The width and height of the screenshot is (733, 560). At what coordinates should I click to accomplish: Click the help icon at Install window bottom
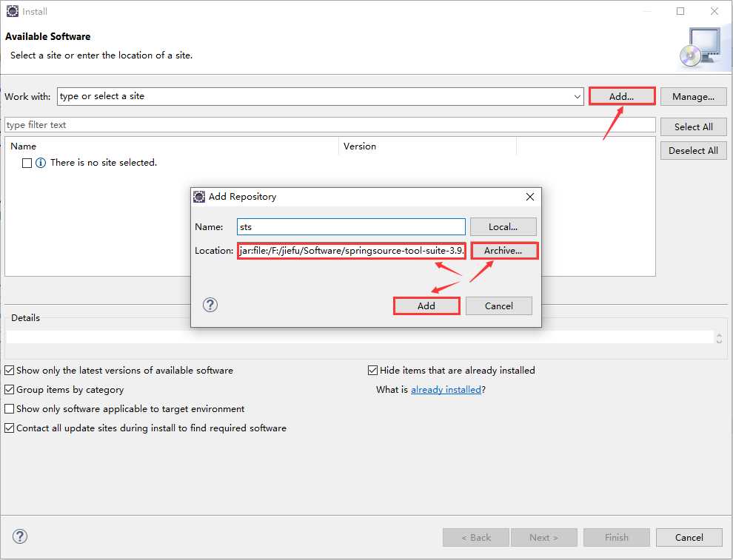tap(20, 536)
